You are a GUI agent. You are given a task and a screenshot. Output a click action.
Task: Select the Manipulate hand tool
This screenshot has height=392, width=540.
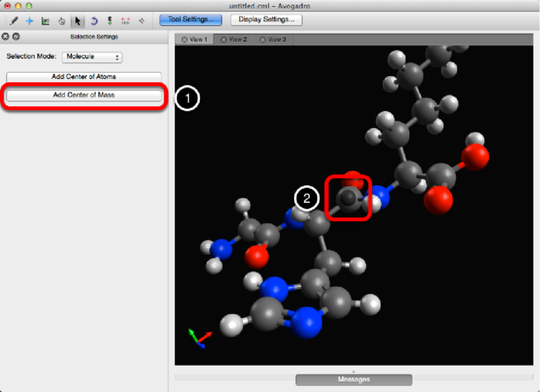click(62, 21)
